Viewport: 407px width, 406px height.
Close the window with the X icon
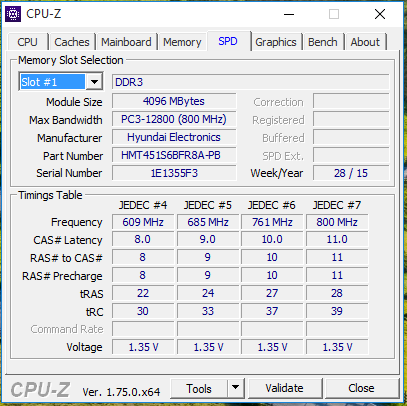click(x=380, y=14)
